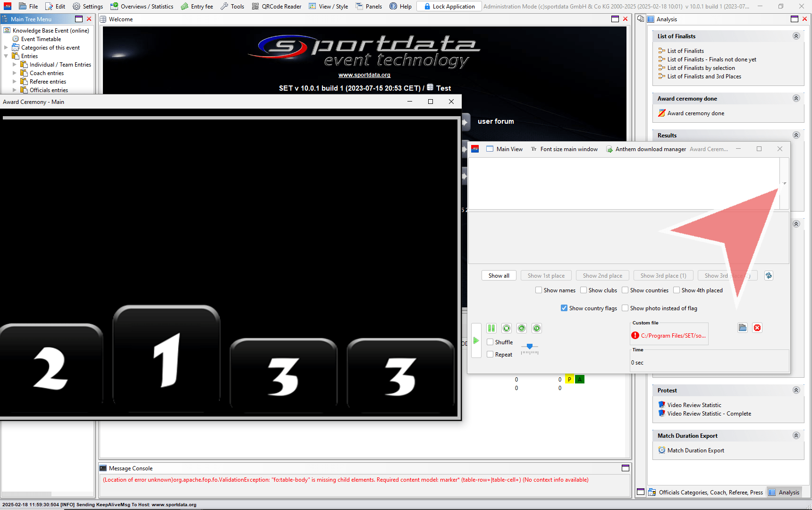
Task: Expand Categories of this event node
Action: pos(6,48)
